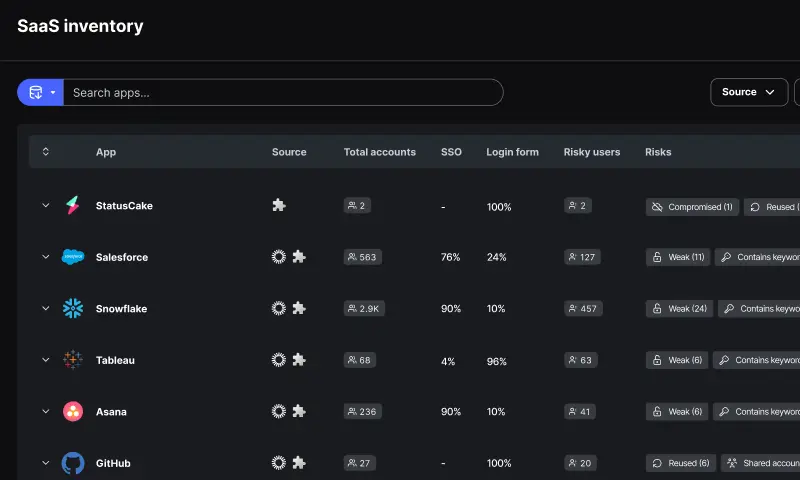
Task: Sort by App column header
Action: click(x=106, y=152)
